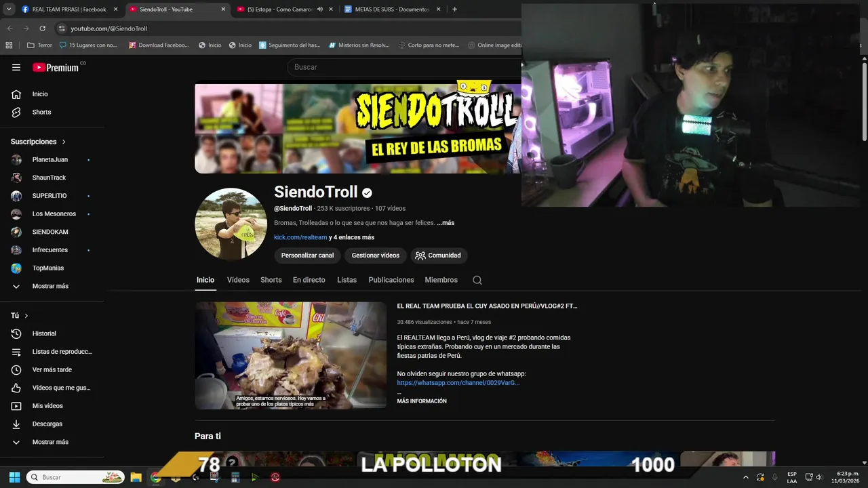The image size is (868, 488).
Task: Expand the Suscripciones section chevron
Action: (x=64, y=142)
